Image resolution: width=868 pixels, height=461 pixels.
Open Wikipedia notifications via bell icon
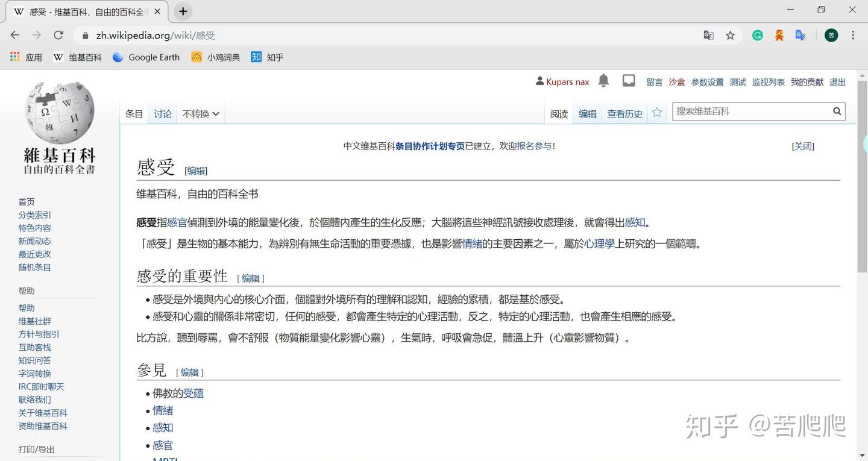[603, 81]
